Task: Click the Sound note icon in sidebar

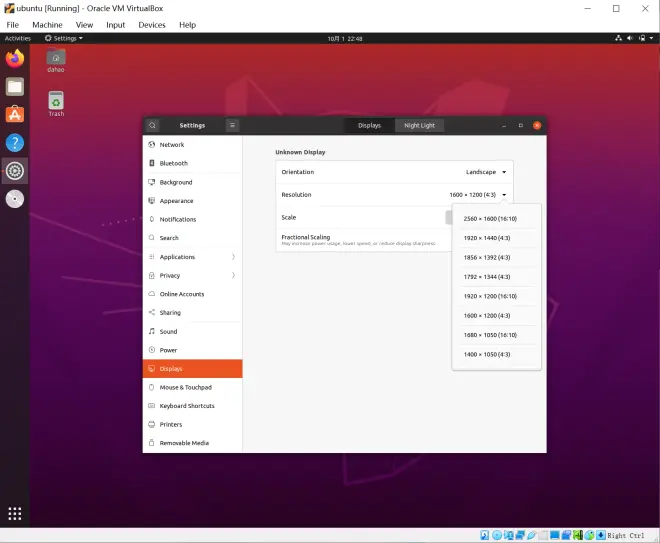Action: coord(152,331)
